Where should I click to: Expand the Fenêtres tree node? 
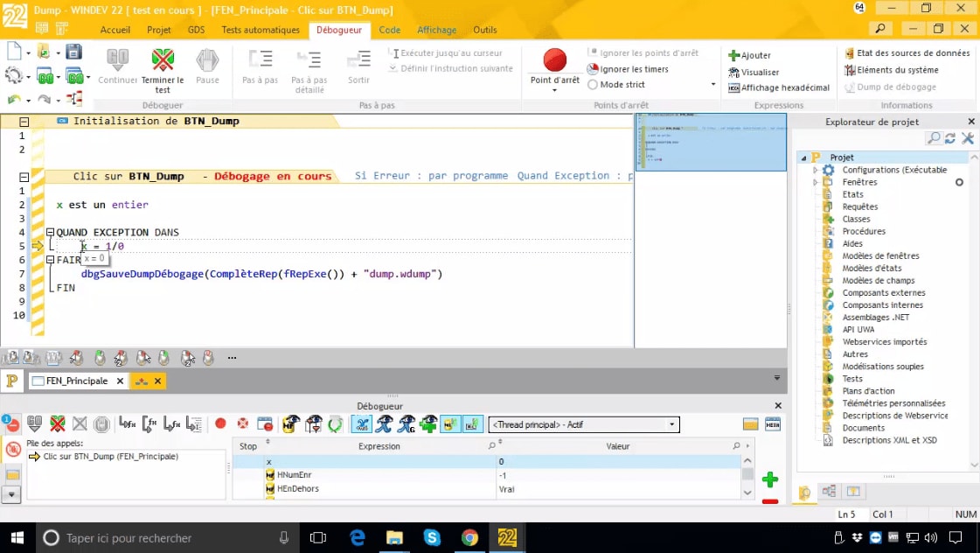(815, 183)
